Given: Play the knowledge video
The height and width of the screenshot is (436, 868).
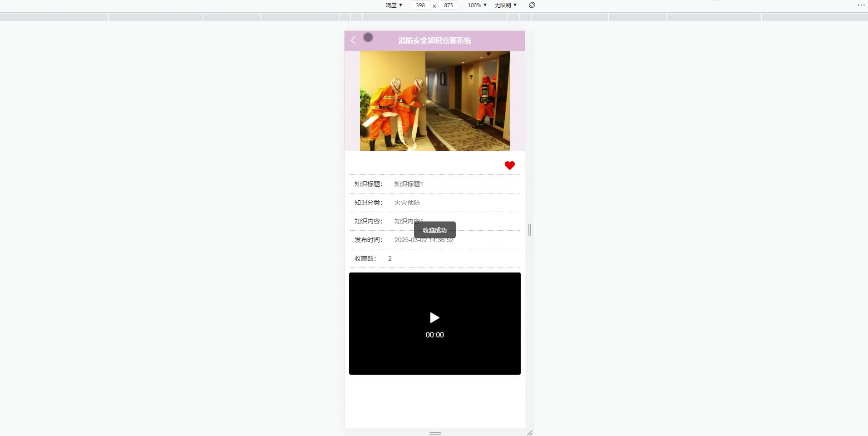Looking at the screenshot, I should click(x=434, y=317).
